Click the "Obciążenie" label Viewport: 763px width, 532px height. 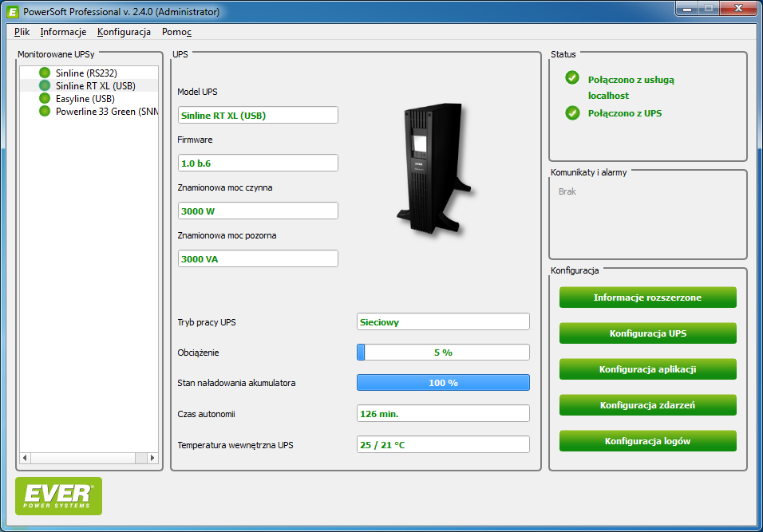coord(198,353)
